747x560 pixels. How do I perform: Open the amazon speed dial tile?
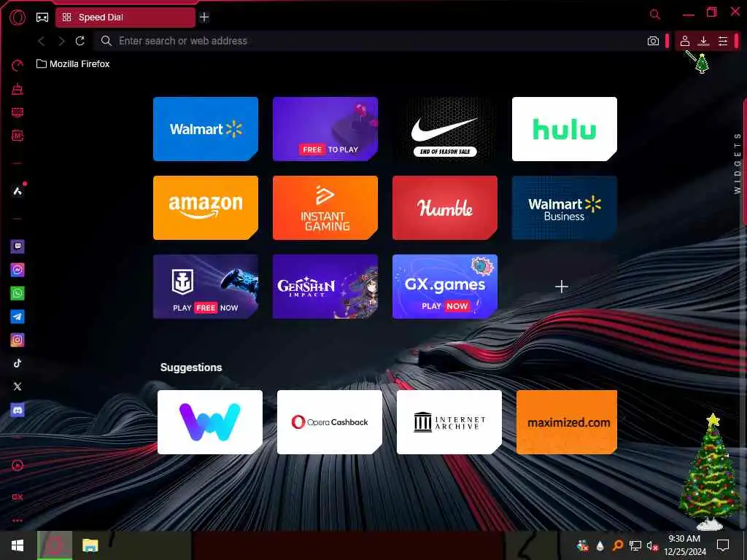(205, 208)
